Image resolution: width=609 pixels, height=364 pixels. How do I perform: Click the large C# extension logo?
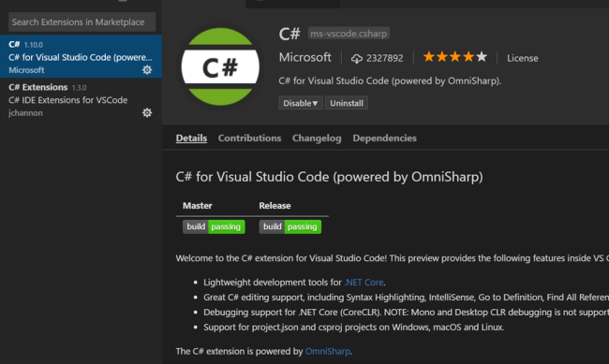pos(220,66)
